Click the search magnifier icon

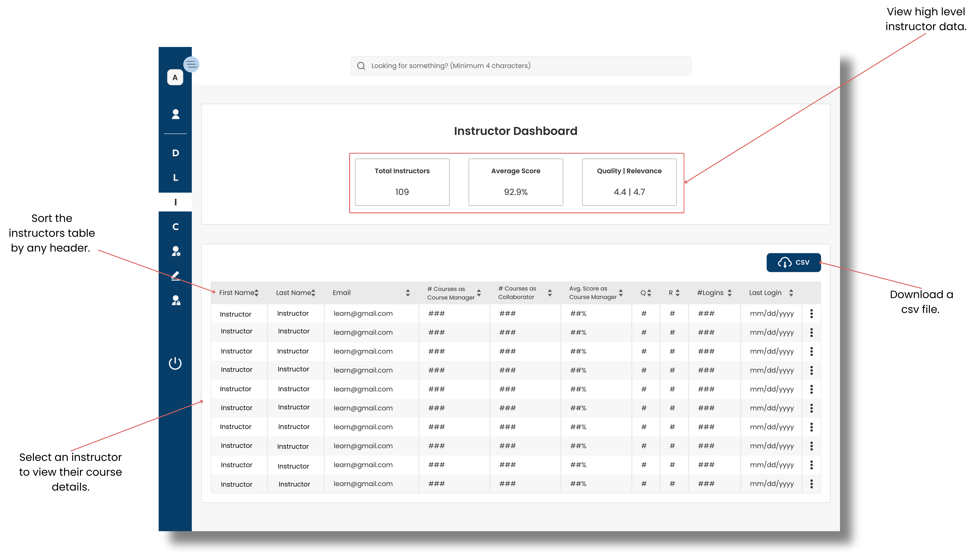361,66
